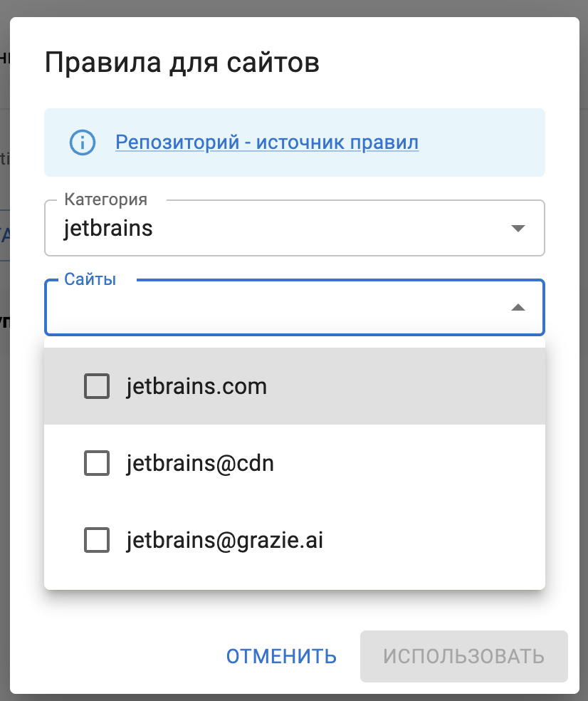Click the "Сайты" field label
The image size is (588, 701).
[x=90, y=279]
